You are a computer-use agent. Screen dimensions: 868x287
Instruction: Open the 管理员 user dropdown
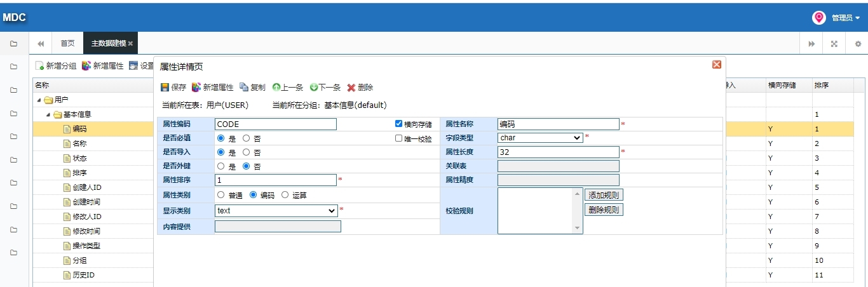point(846,18)
